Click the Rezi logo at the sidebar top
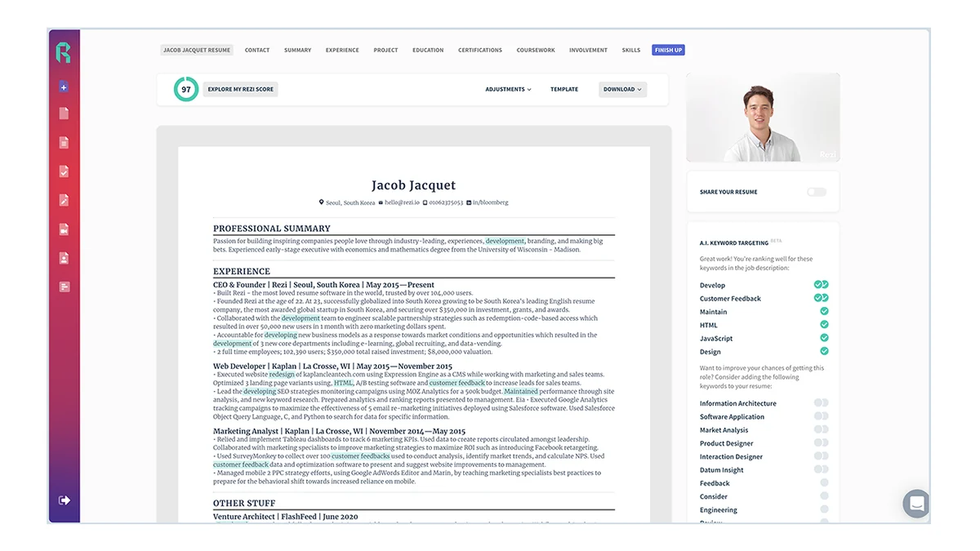This screenshot has width=980, height=551. pyautogui.click(x=64, y=51)
